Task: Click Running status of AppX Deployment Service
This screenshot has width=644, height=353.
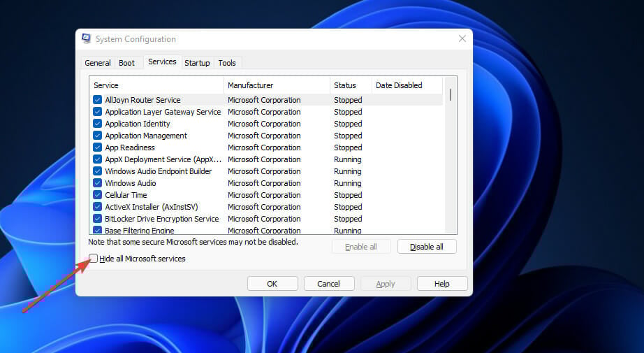Action: coord(347,159)
